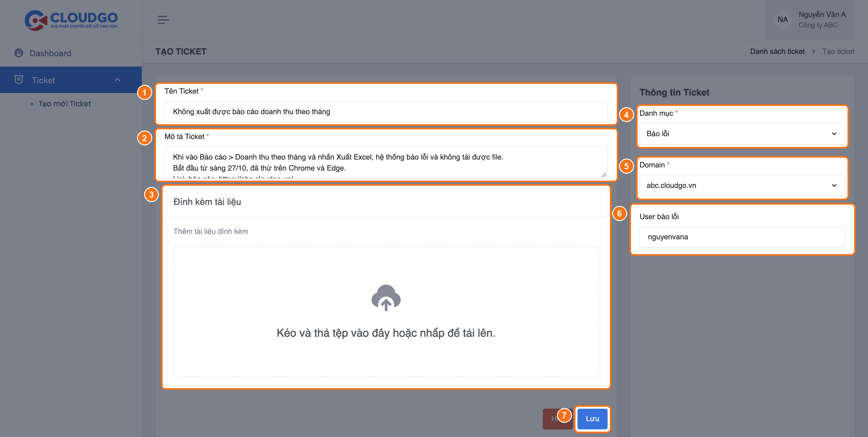Click the Tên Ticket input field
868x437 pixels.
386,112
